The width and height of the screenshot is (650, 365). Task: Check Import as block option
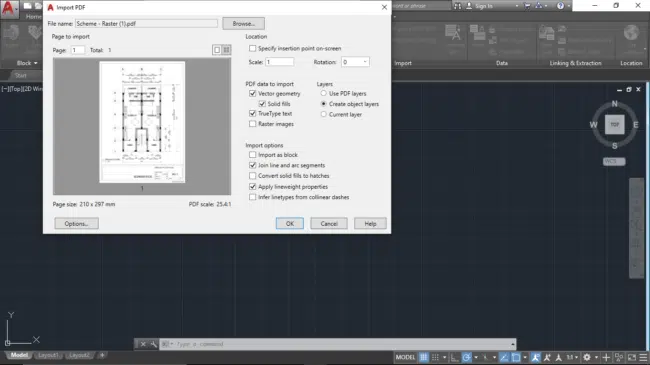click(x=252, y=155)
